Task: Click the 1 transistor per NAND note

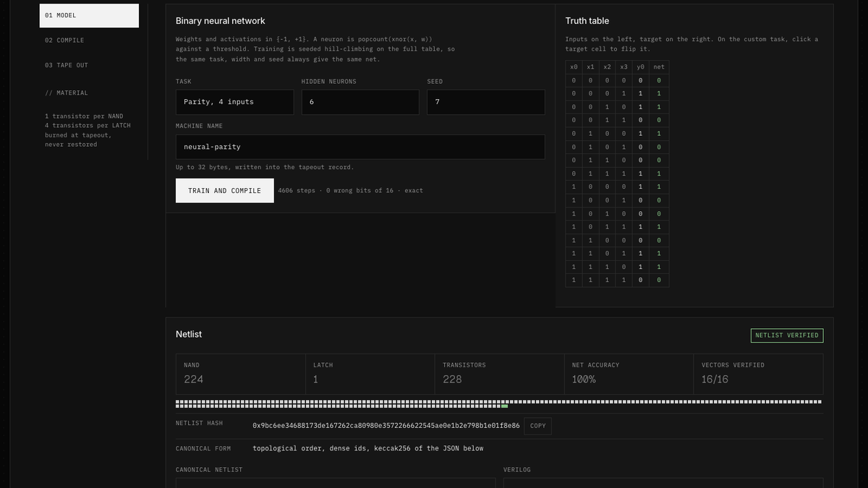Action: click(84, 116)
